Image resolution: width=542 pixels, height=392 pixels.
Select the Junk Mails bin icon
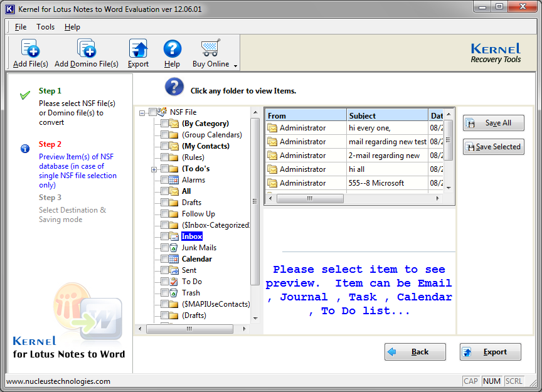[x=174, y=248]
